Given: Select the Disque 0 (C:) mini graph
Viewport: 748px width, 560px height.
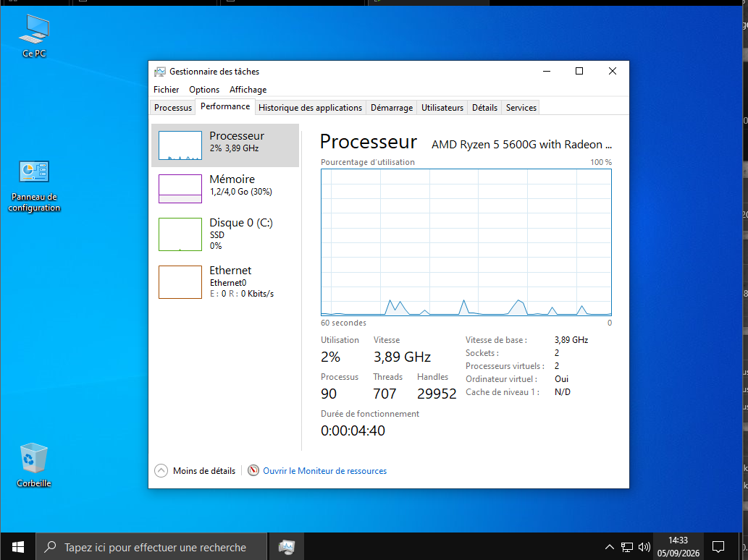Looking at the screenshot, I should coord(180,234).
